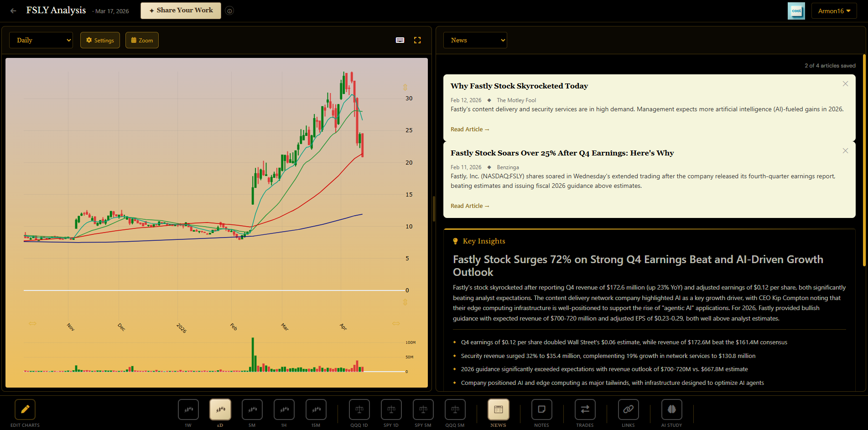Viewport: 868px width, 430px height.
Task: Click the tallest green volume bar in February
Action: tap(253, 355)
